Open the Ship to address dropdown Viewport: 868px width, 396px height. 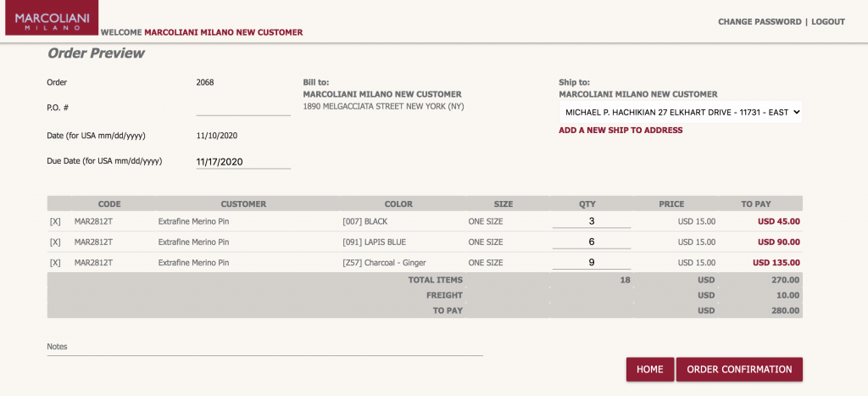pos(681,112)
